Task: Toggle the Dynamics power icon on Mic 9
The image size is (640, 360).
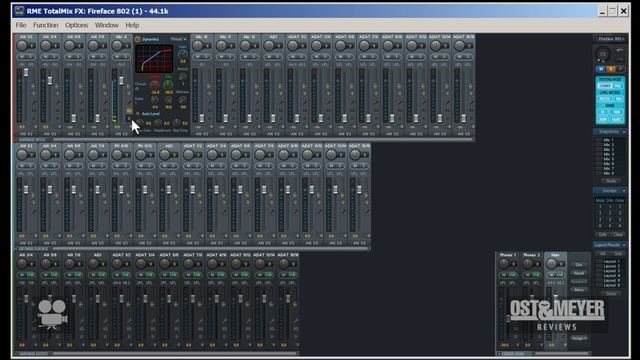Action: [138, 39]
